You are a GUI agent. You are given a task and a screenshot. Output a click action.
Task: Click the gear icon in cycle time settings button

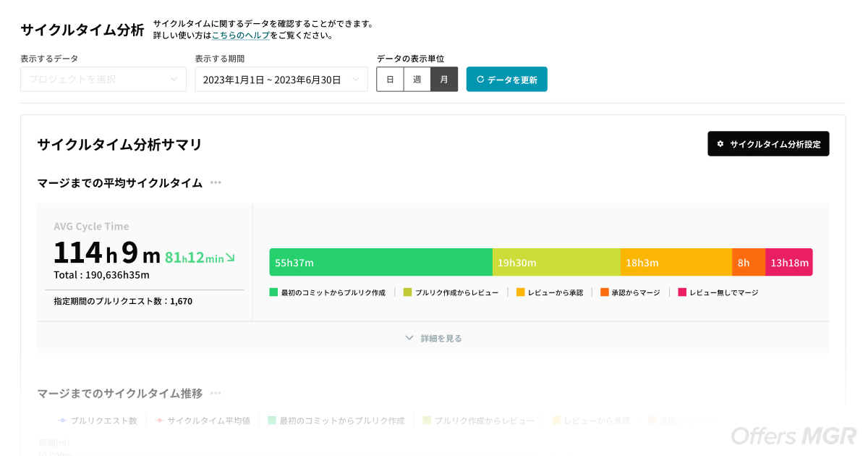pos(720,144)
